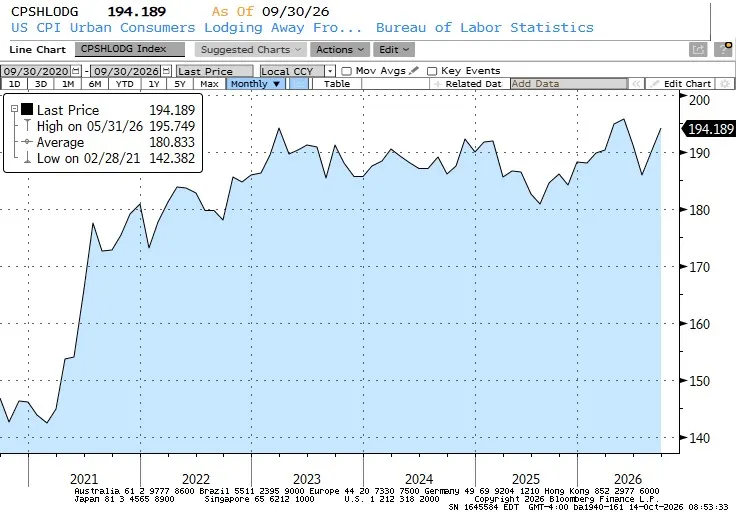This screenshot has height=530, width=736.
Task: Select the Max range tab
Action: pos(209,84)
